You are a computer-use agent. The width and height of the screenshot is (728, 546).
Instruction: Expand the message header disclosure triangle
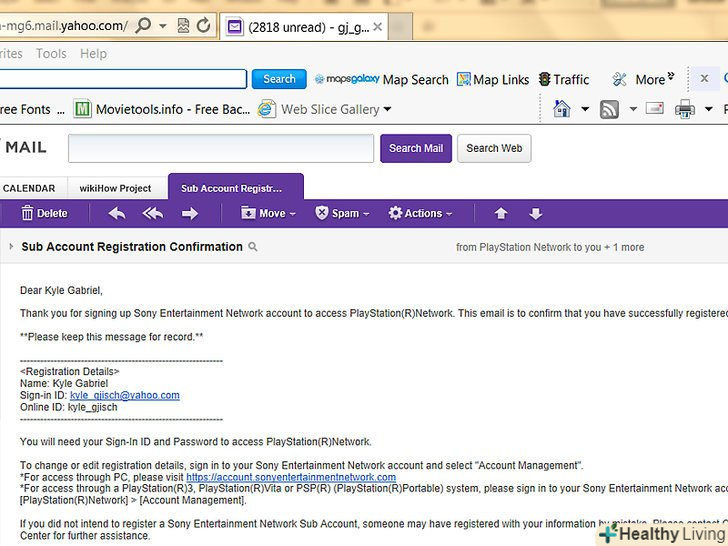[x=11, y=247]
